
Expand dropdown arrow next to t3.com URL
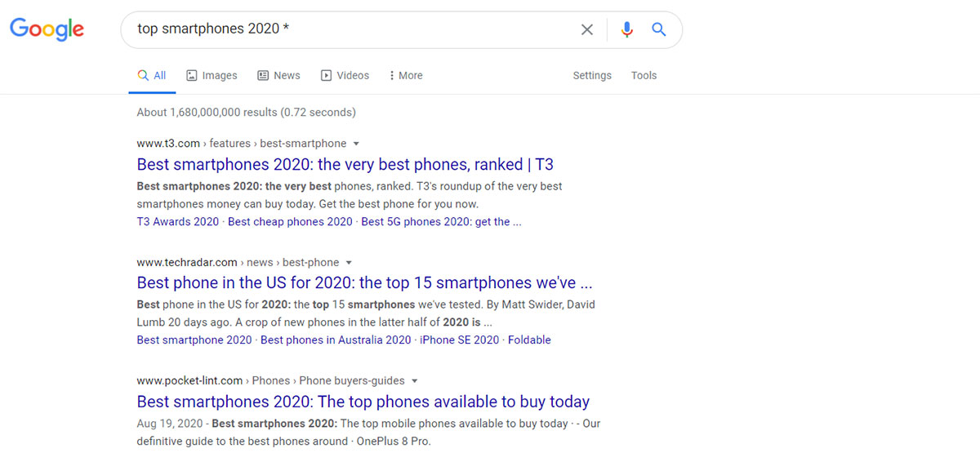(x=356, y=144)
